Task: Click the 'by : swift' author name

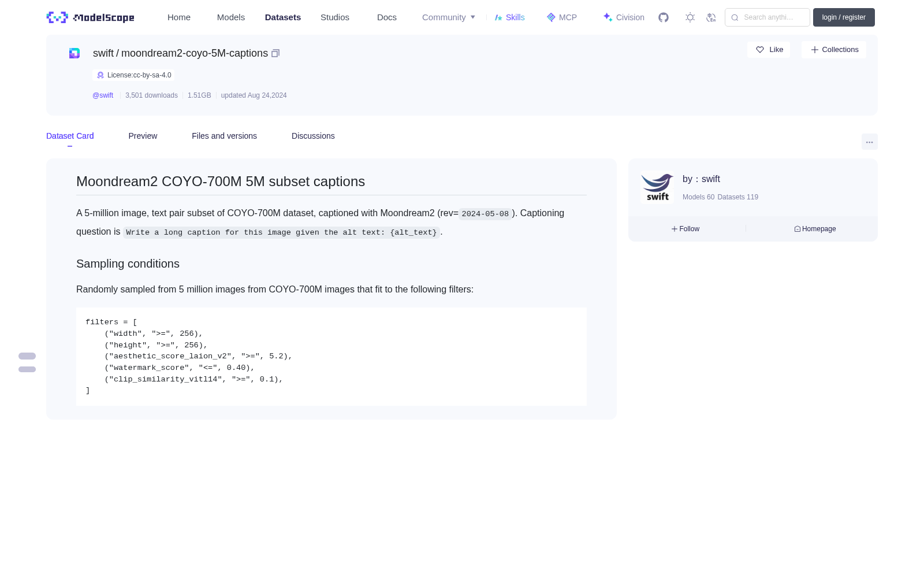Action: pos(701,179)
